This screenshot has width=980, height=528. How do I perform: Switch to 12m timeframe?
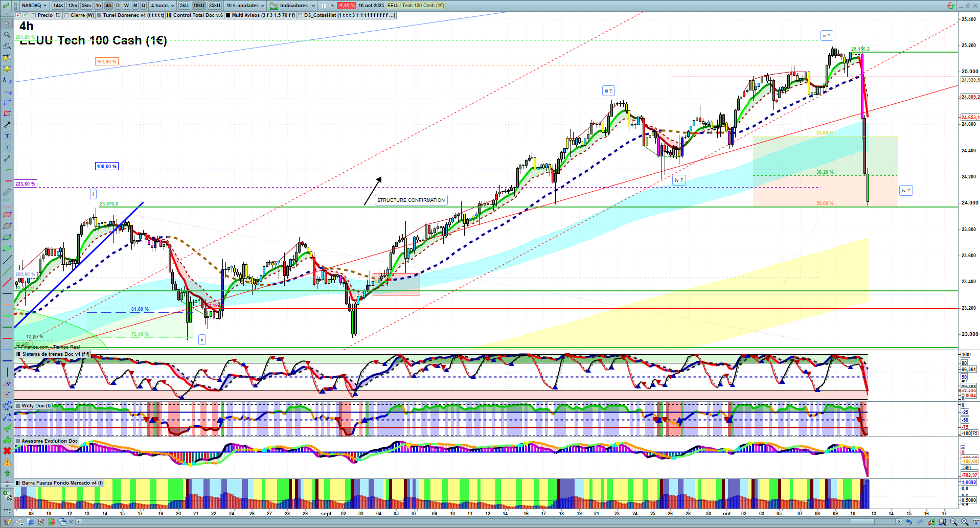pyautogui.click(x=73, y=6)
